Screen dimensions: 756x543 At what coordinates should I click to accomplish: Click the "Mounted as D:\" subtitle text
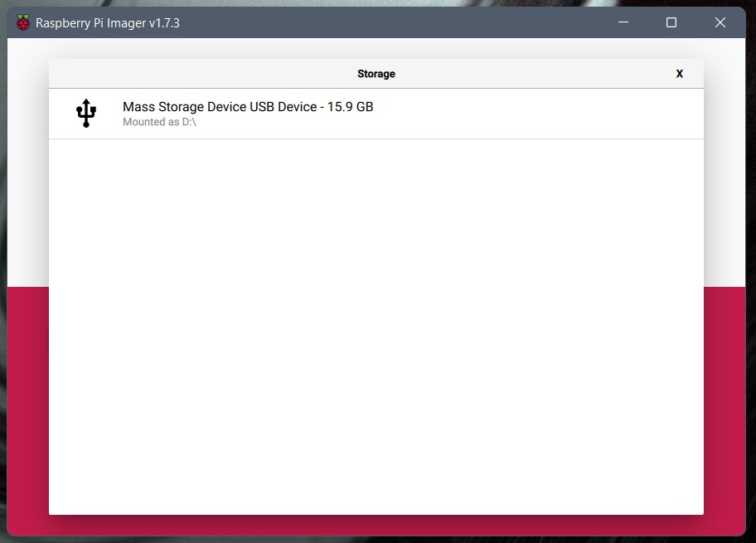click(159, 122)
